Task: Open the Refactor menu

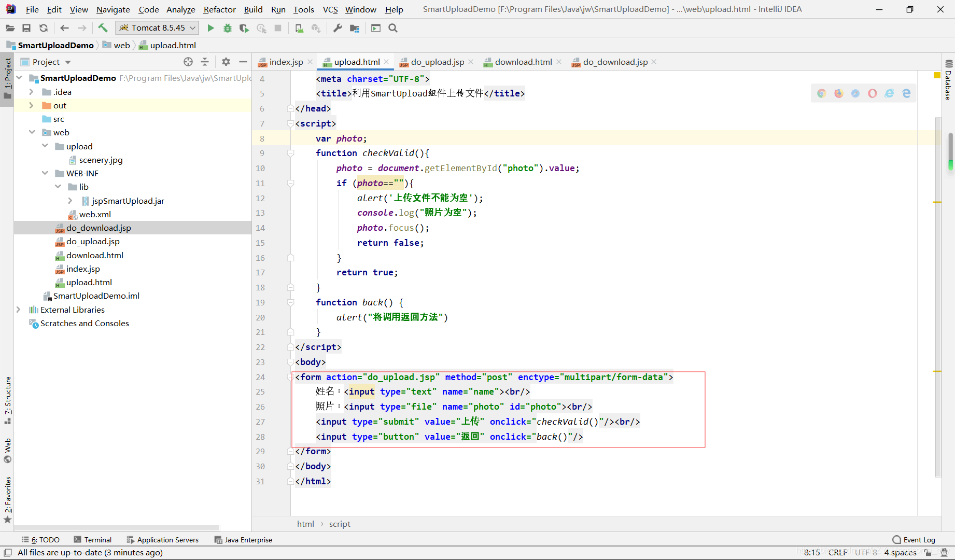Action: 219,9
